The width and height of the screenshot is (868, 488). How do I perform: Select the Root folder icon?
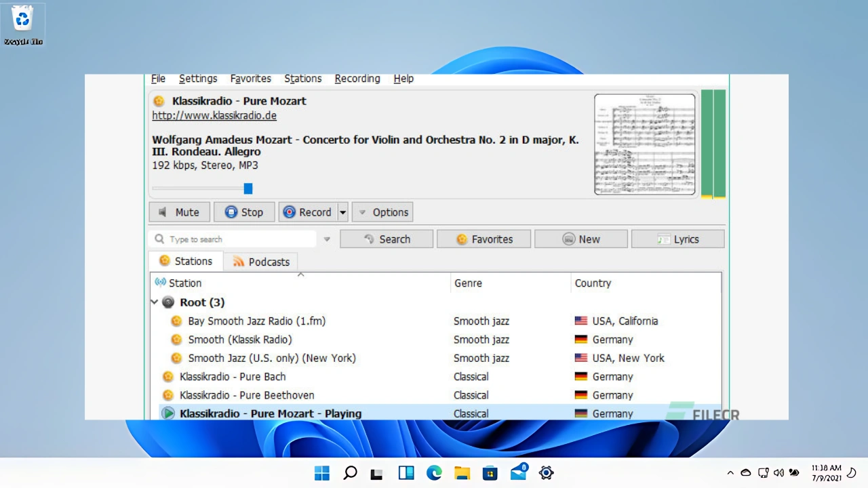pyautogui.click(x=168, y=302)
